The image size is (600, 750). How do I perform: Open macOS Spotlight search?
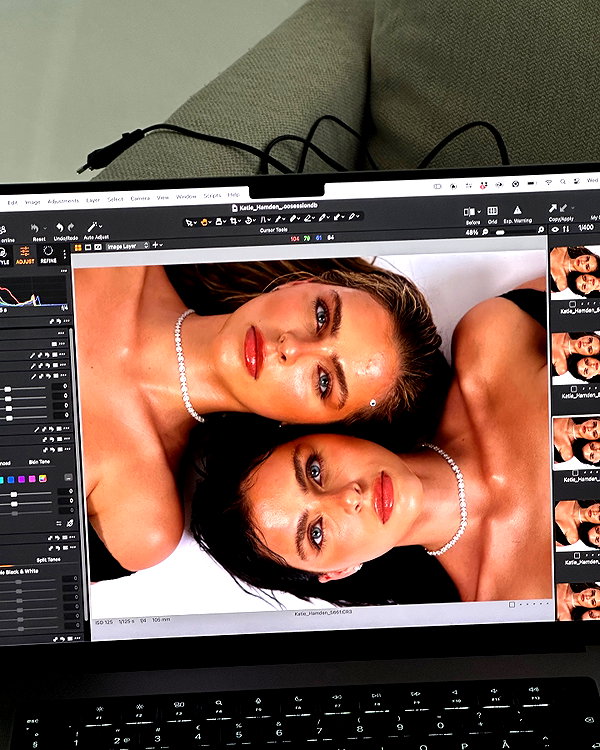tap(563, 182)
